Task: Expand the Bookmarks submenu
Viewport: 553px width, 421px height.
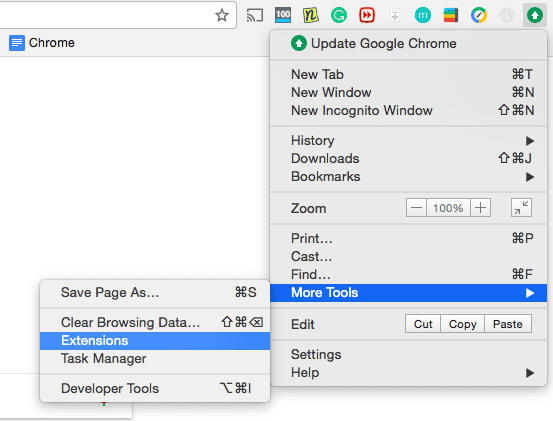Action: pyautogui.click(x=408, y=176)
